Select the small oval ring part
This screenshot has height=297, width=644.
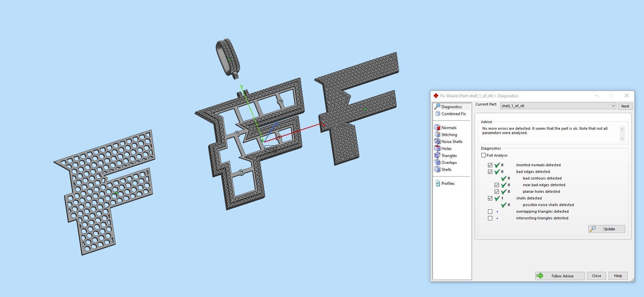click(228, 58)
